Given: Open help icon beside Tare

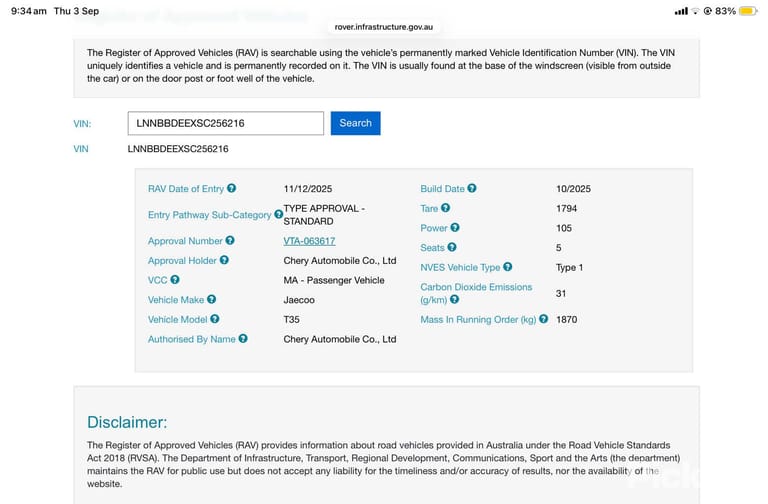Looking at the screenshot, I should 445,208.
